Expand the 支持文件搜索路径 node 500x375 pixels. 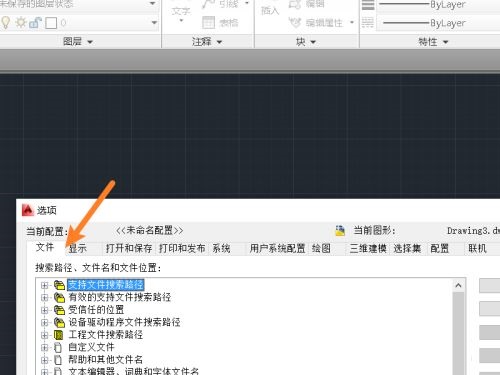[44, 285]
